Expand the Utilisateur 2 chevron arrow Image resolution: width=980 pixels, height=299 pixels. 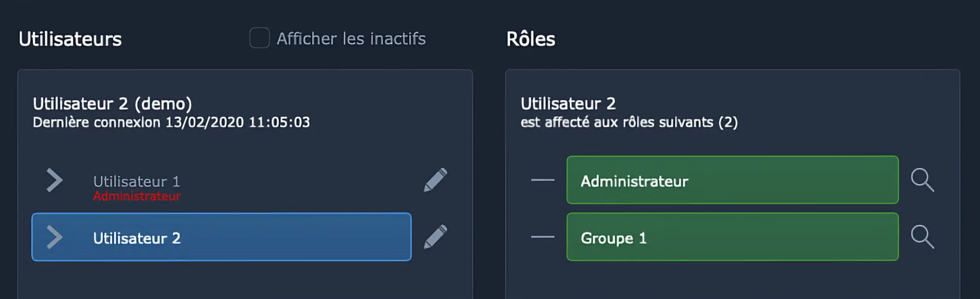[x=54, y=237]
